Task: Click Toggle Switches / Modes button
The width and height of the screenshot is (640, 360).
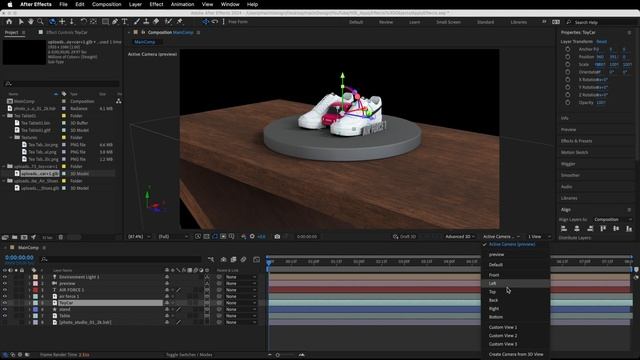Action: 189,355
